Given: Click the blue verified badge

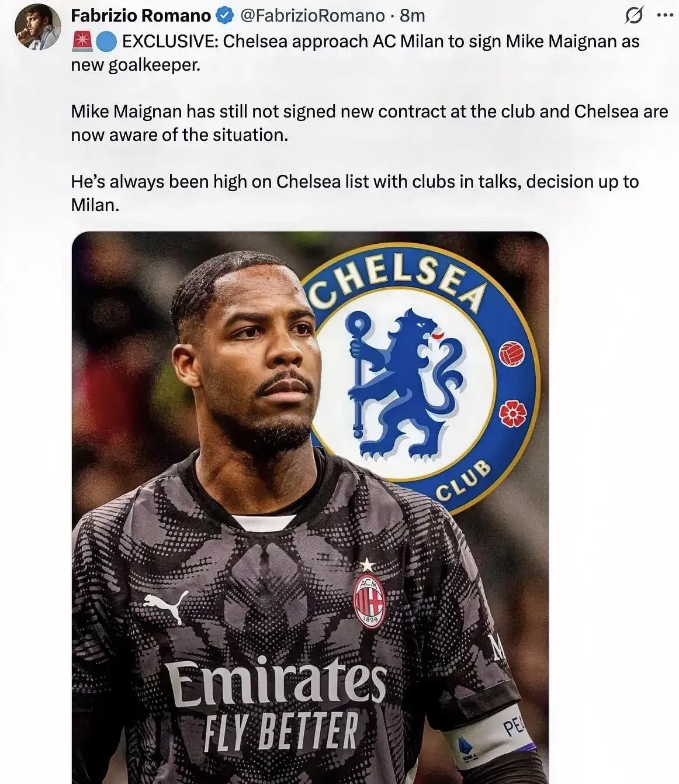Looking at the screenshot, I should click(x=224, y=16).
